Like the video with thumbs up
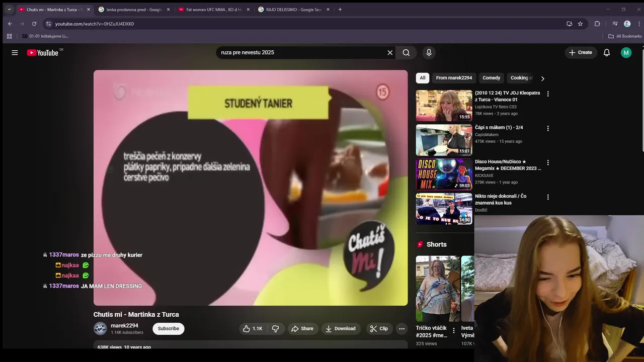Image resolution: width=644 pixels, height=362 pixels. point(253,328)
